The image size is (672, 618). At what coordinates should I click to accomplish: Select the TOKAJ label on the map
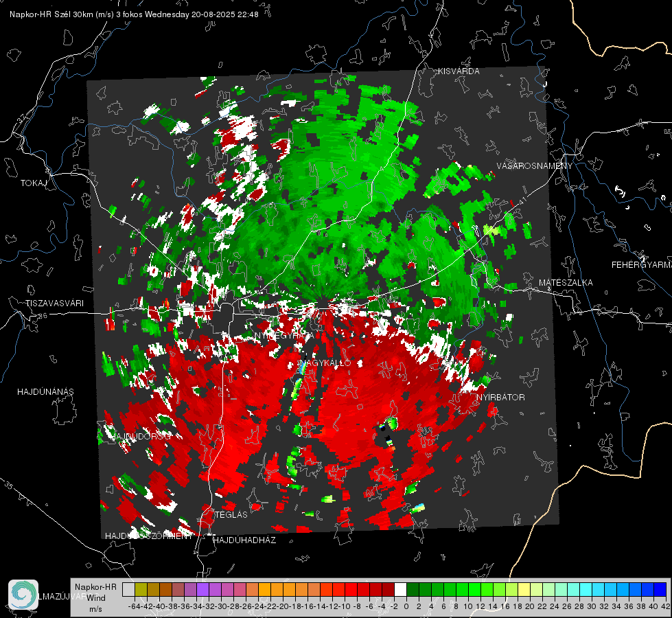(x=34, y=183)
